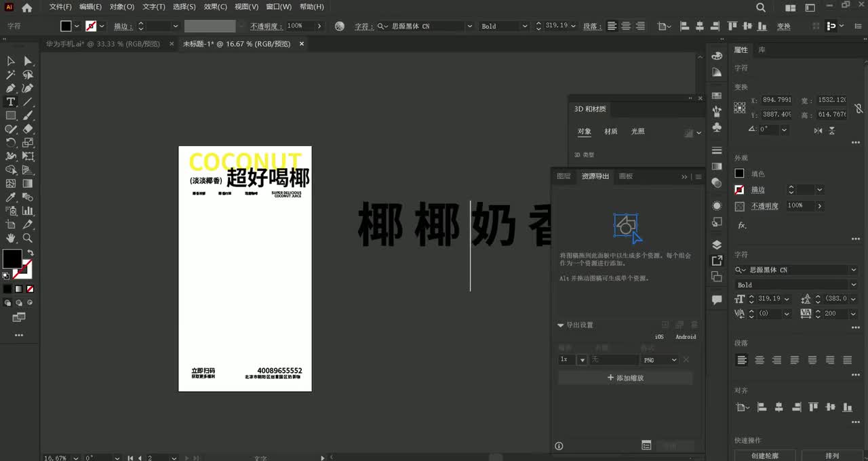This screenshot has height=461, width=868.
Task: Set paragraph align right in Properties
Action: click(x=777, y=360)
